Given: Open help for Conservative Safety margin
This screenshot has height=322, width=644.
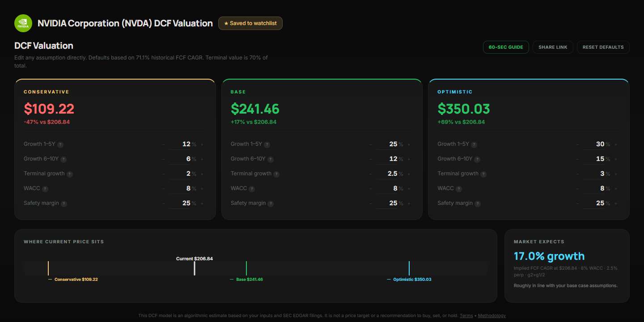Looking at the screenshot, I should pos(64,203).
